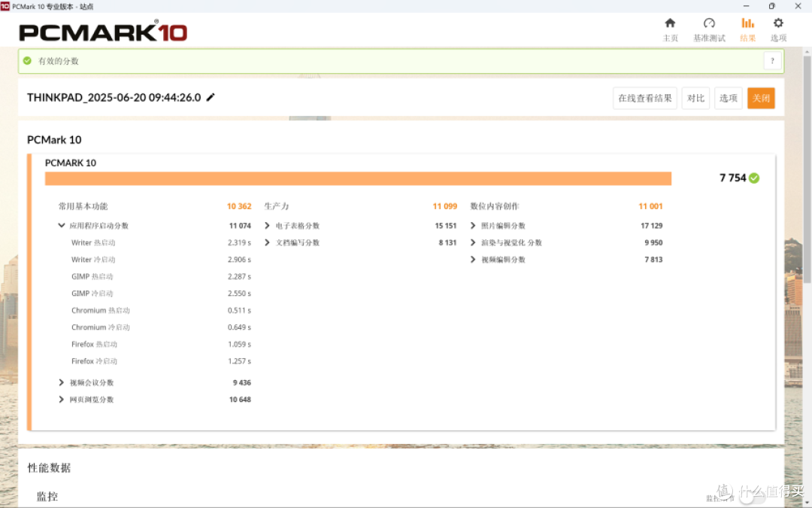Select the Chromium 冷启动 row
The width and height of the screenshot is (812, 508).
pos(161,327)
